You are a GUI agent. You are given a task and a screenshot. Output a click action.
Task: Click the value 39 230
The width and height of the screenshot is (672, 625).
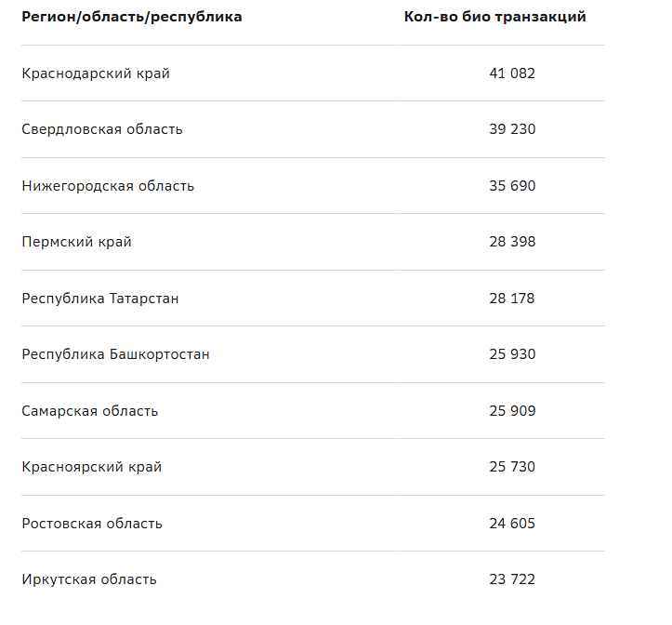(x=512, y=129)
